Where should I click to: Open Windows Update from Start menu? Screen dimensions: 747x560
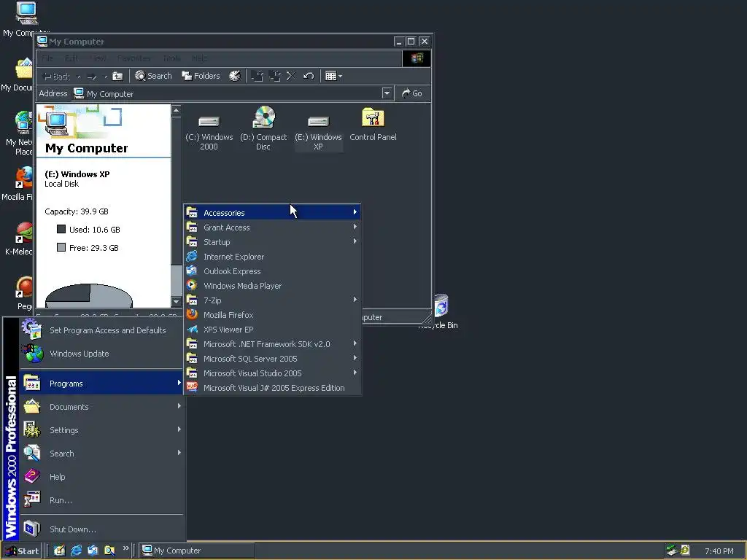coord(101,354)
